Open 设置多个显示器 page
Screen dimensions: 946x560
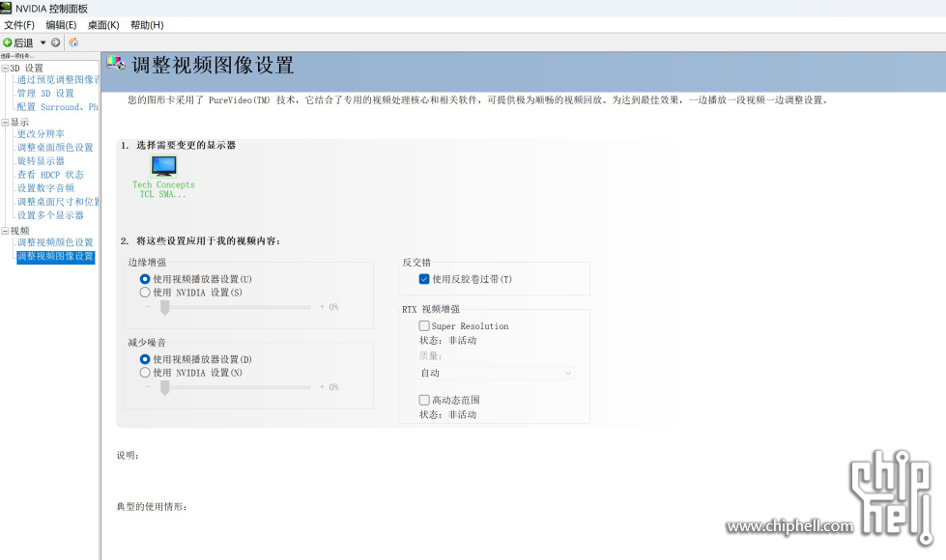point(50,215)
